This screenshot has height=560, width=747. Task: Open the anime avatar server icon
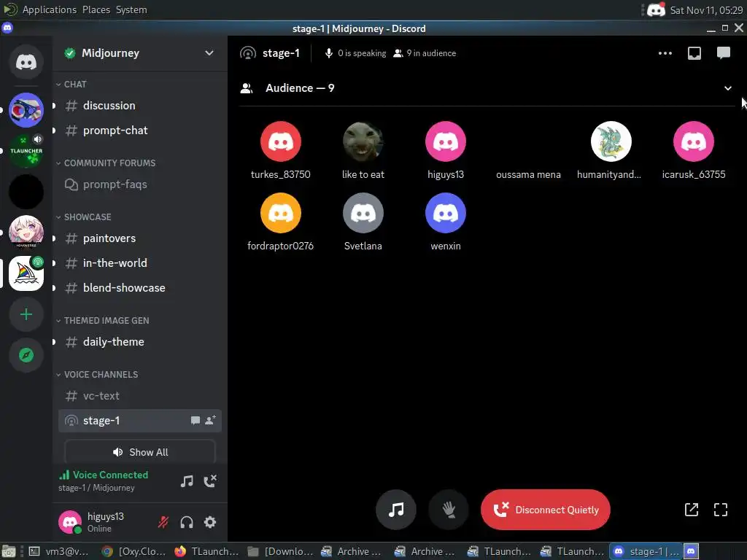[x=26, y=233]
